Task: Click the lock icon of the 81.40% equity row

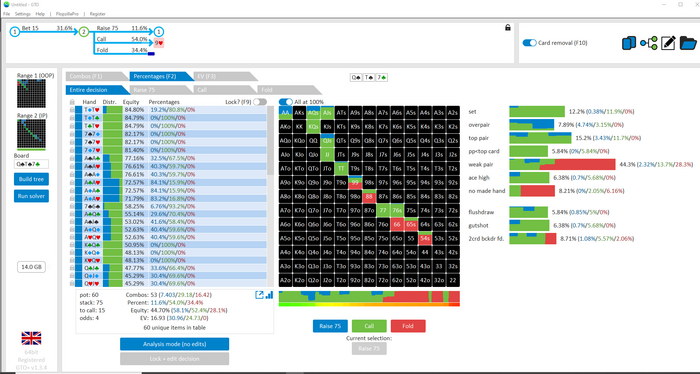Action: pos(72,150)
